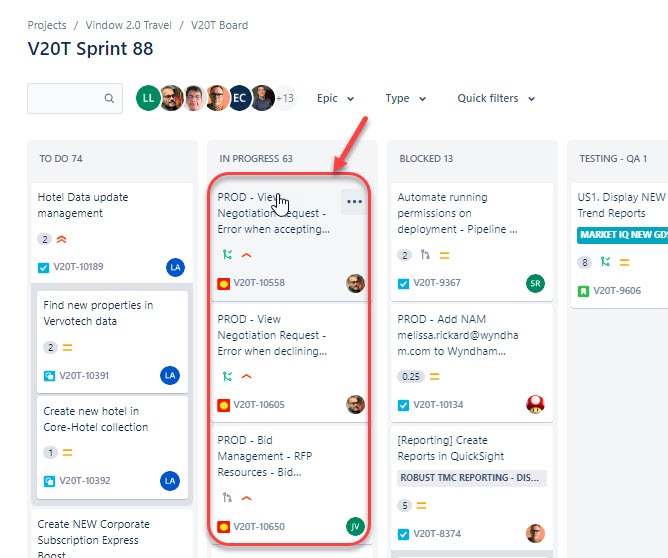
Task: Select the LL avatar filter
Action: click(x=148, y=98)
